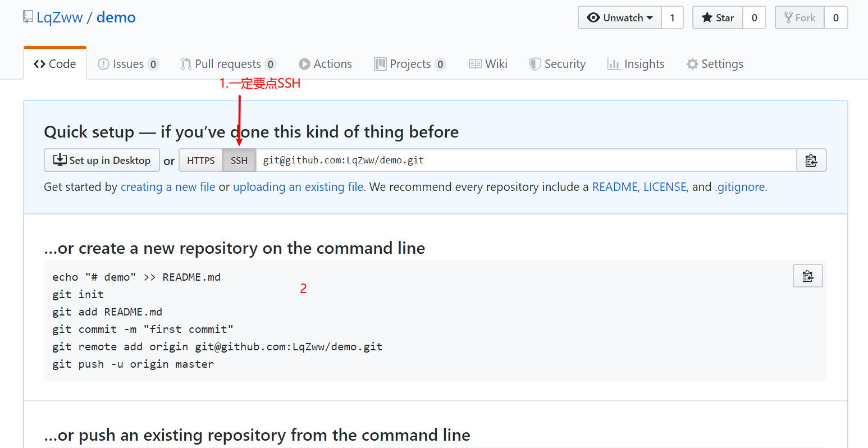Switch clone protocol to HTTPS
The image size is (868, 448).
(x=201, y=161)
